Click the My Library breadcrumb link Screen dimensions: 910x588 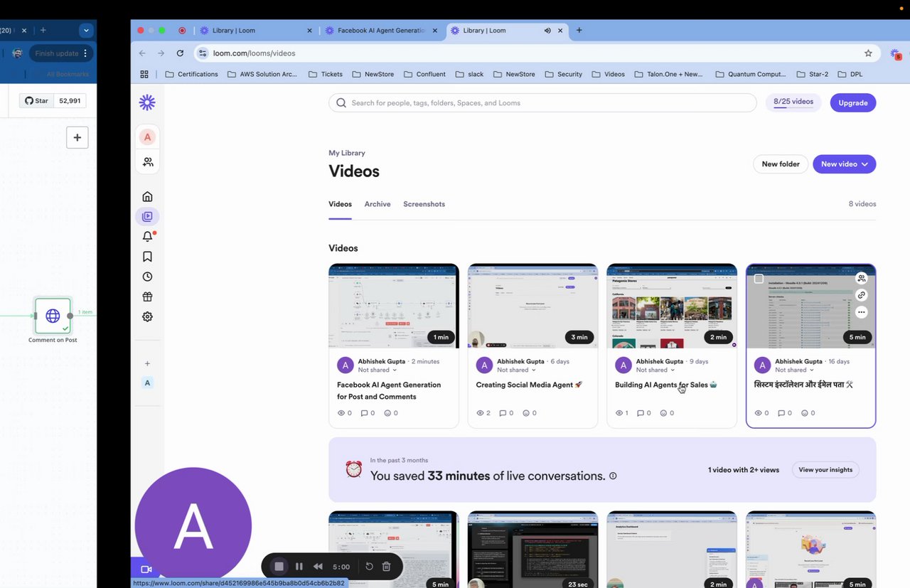click(x=347, y=153)
